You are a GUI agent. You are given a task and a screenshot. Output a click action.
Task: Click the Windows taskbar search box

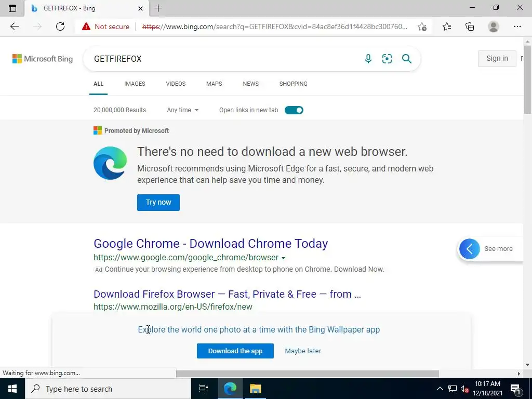click(108, 389)
